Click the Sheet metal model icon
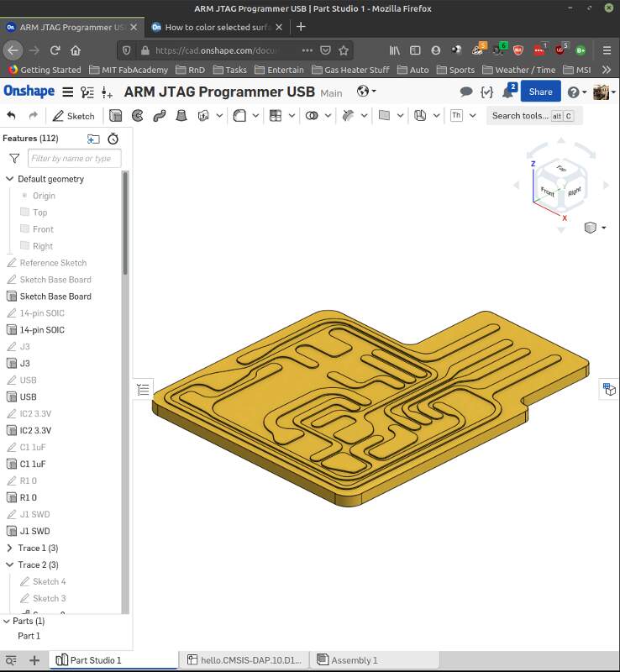 420,116
